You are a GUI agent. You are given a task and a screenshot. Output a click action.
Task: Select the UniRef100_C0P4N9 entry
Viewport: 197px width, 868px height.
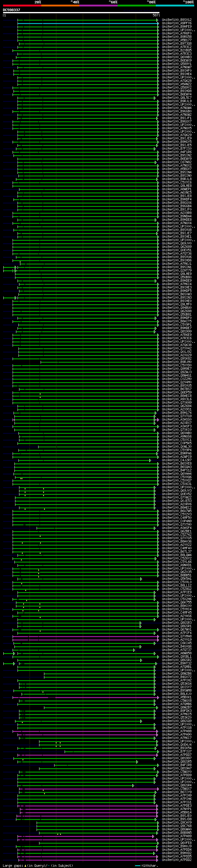177,521
